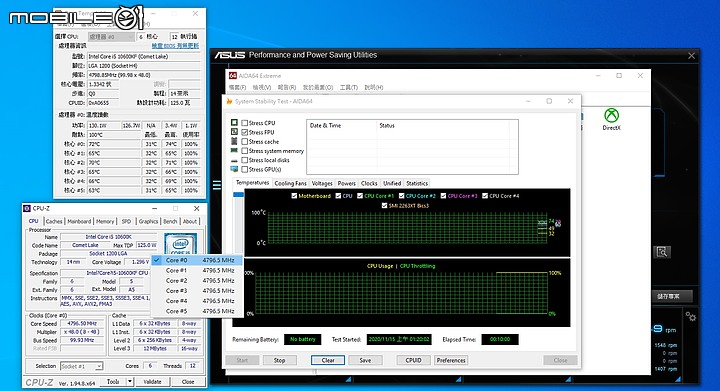Click the system memory RAM icon
Viewport: 720px width, 391px height.
234,151
